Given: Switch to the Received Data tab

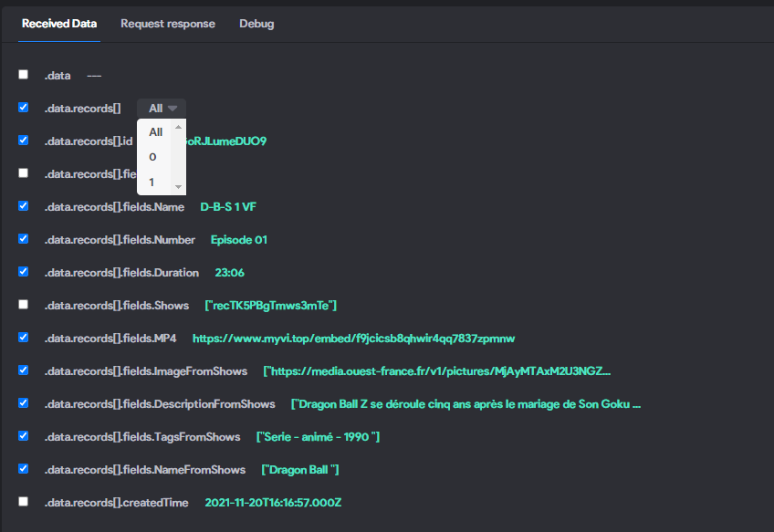Looking at the screenshot, I should tap(59, 24).
